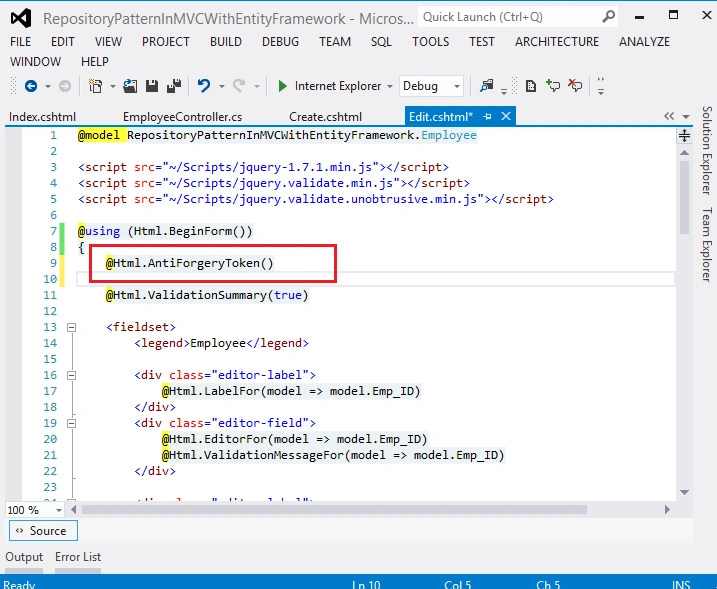The image size is (717, 589).
Task: Save the current file with the Save icon
Action: click(152, 86)
